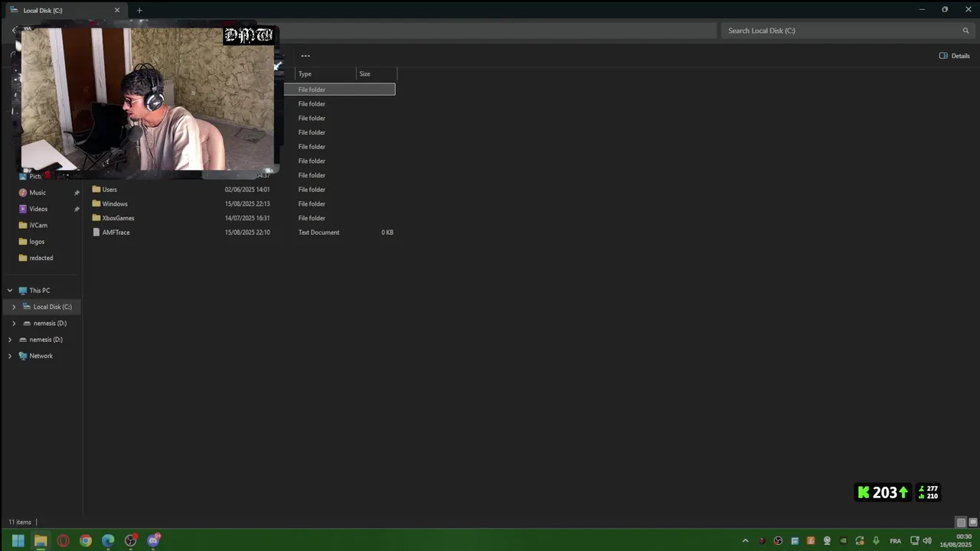Open the iVCam pinned folder
This screenshot has height=551, width=980.
tap(38, 225)
